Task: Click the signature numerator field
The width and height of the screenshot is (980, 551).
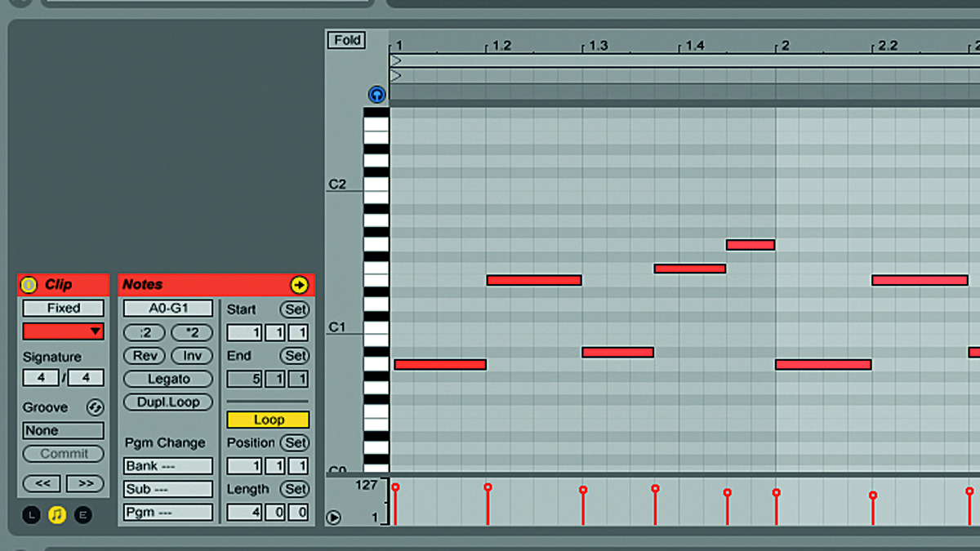Action: [41, 378]
